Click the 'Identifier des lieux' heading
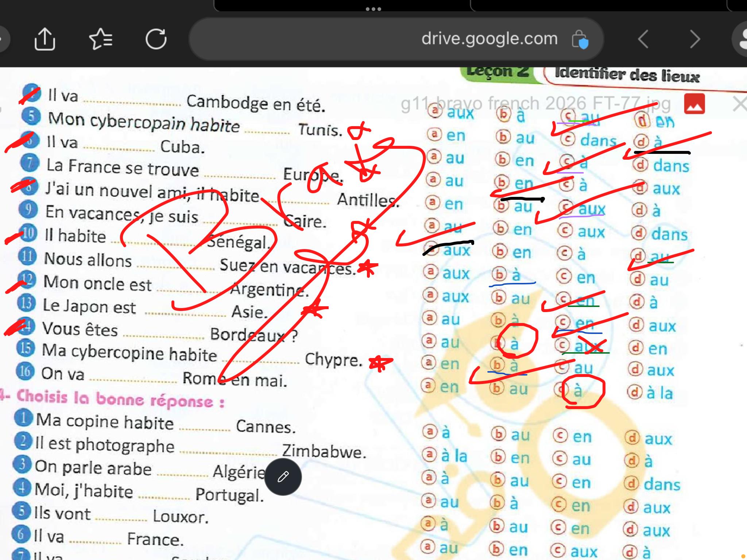747x560 pixels. (627, 75)
